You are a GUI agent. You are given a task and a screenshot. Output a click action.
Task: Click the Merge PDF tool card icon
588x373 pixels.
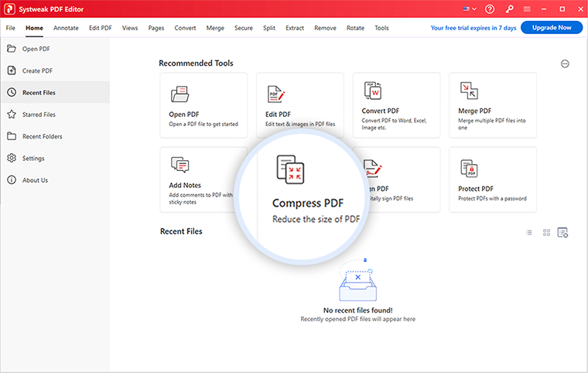click(469, 91)
